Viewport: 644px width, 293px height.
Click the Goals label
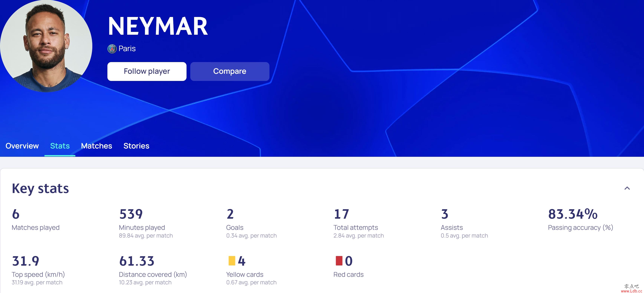pyautogui.click(x=235, y=227)
